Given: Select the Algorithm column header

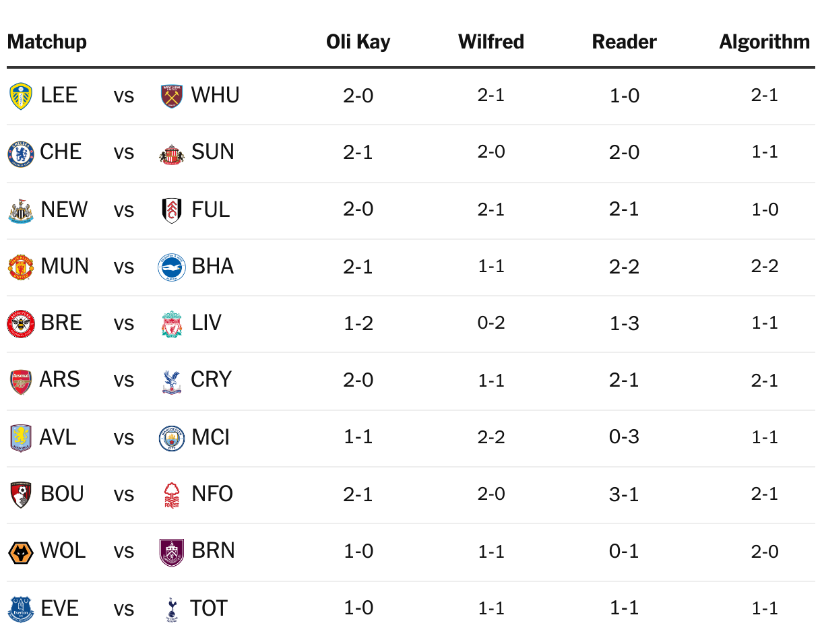Looking at the screenshot, I should 764,42.
